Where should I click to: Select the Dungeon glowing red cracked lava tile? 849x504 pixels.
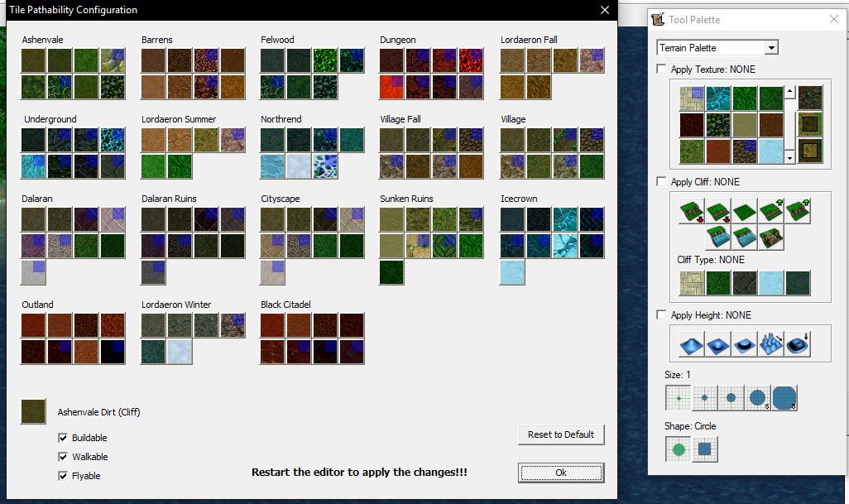471,60
